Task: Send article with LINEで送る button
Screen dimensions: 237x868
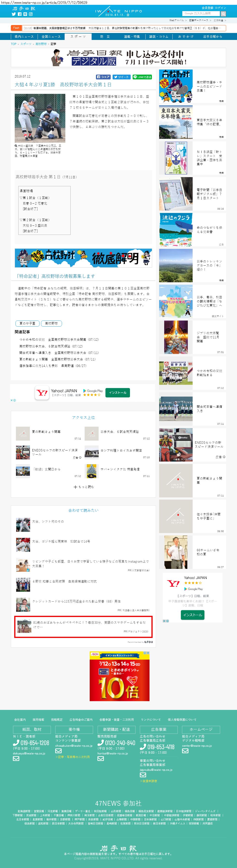Action: [142, 77]
